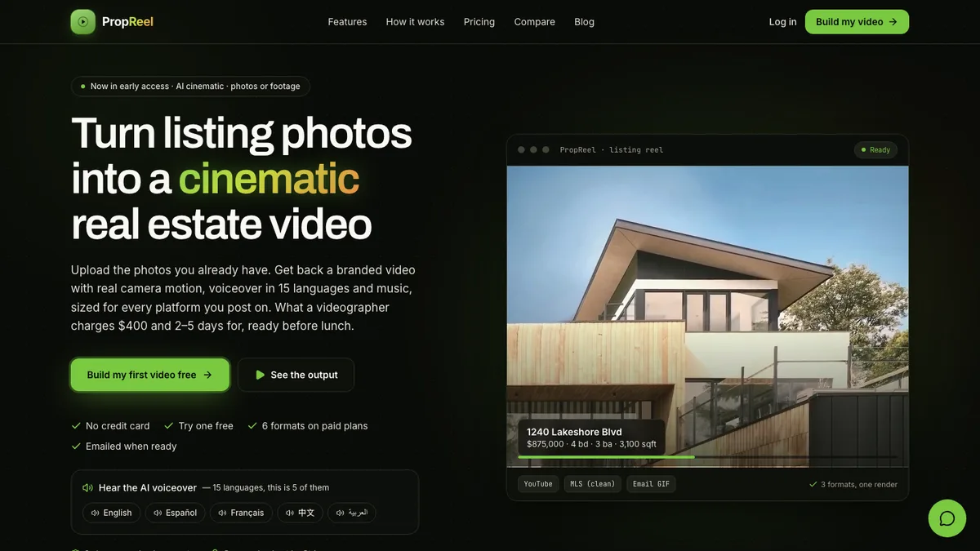980x551 pixels.
Task: Click the "Build my video" header button
Action: pyautogui.click(x=857, y=22)
